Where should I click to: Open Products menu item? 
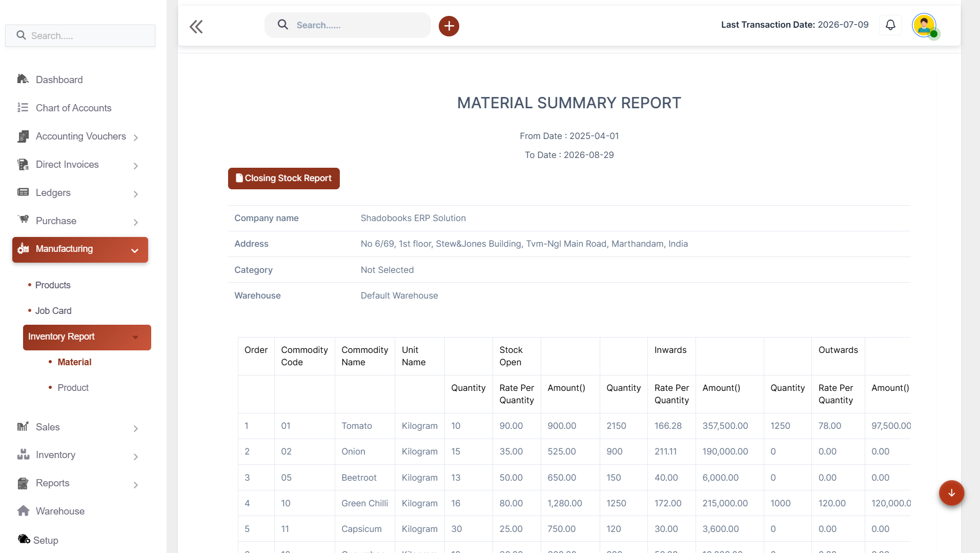[53, 285]
